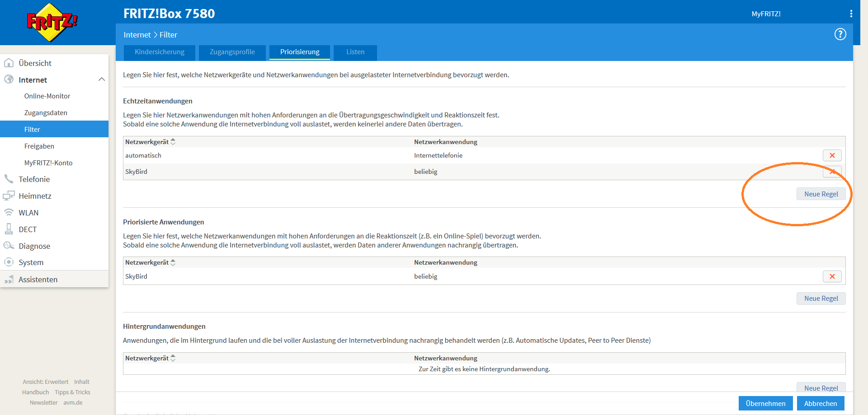
Task: Select Filter in sidebar
Action: point(54,129)
